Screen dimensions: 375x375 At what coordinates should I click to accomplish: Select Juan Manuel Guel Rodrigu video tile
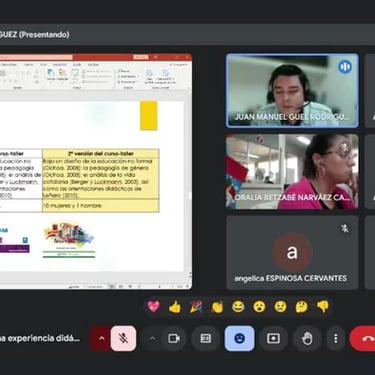tap(292, 91)
